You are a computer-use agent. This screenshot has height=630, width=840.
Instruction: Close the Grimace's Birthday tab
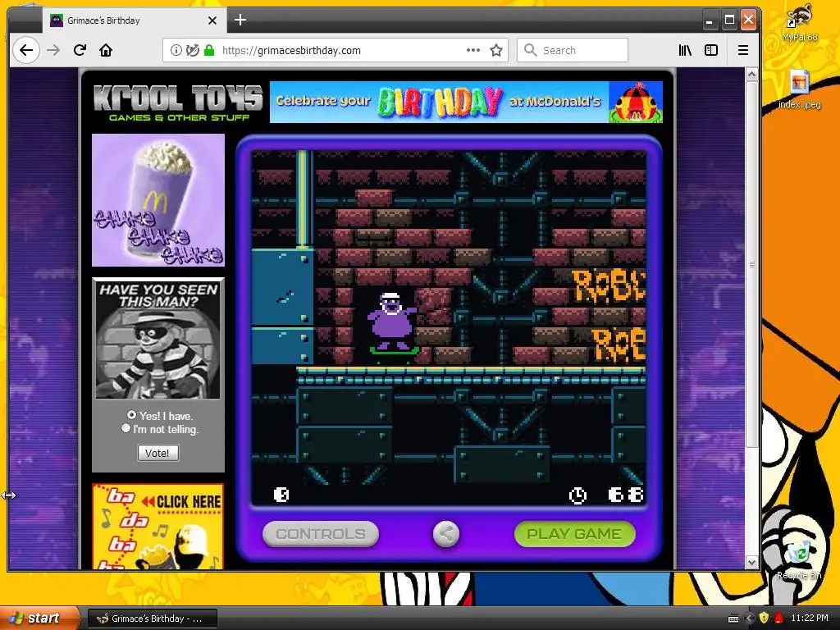pyautogui.click(x=212, y=21)
